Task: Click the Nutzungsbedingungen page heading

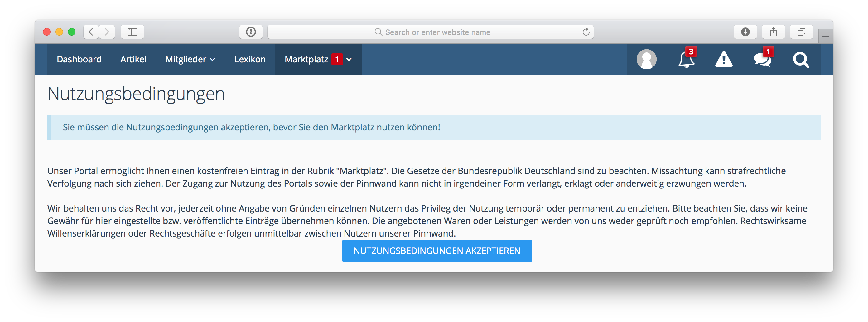Action: pyautogui.click(x=136, y=94)
